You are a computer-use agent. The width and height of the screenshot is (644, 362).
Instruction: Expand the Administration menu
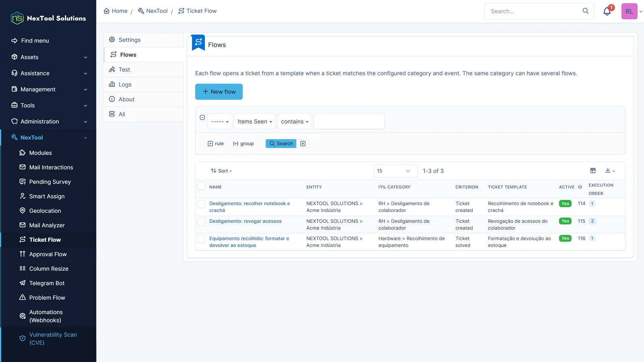coord(48,121)
